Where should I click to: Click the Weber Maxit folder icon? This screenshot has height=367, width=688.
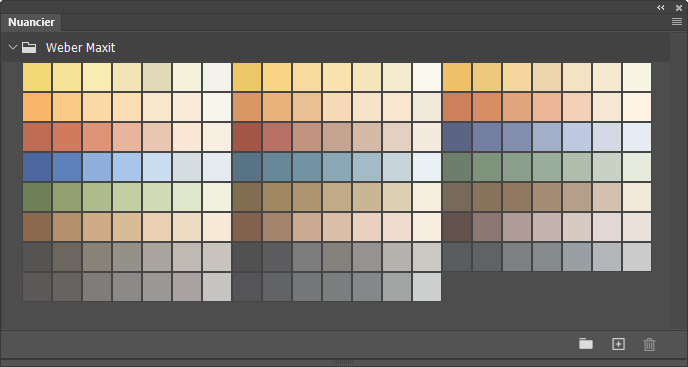coord(29,47)
